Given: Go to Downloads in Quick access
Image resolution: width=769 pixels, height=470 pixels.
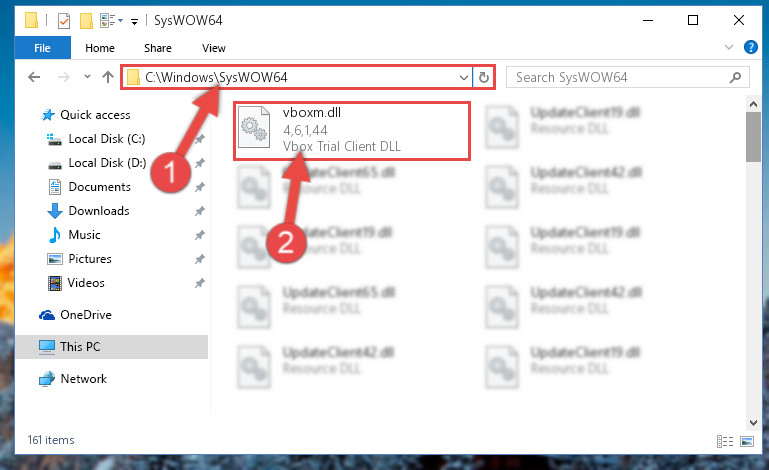Looking at the screenshot, I should (99, 211).
